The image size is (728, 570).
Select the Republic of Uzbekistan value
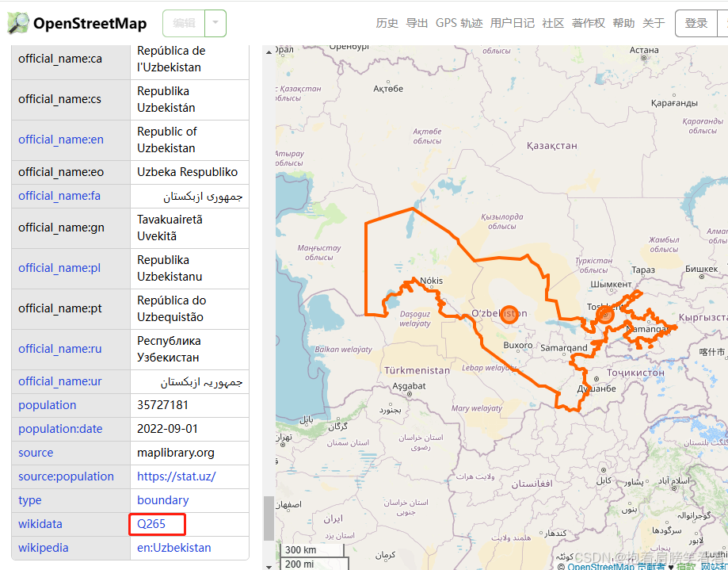(166, 140)
